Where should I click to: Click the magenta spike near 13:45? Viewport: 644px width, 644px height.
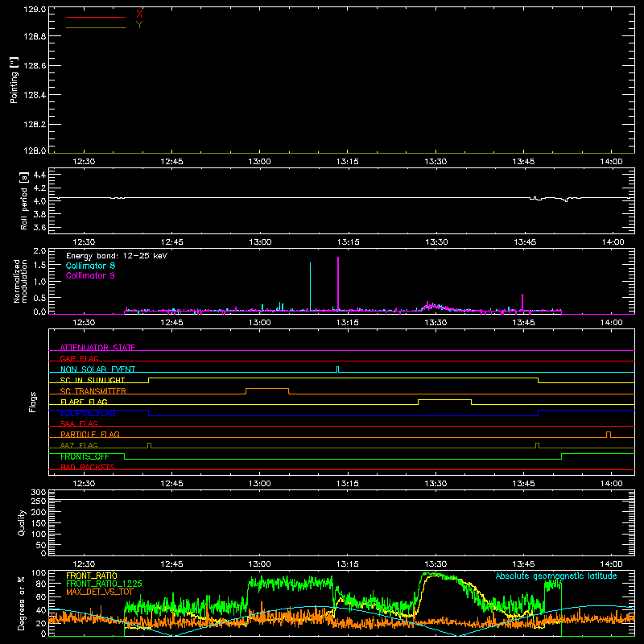522,303
